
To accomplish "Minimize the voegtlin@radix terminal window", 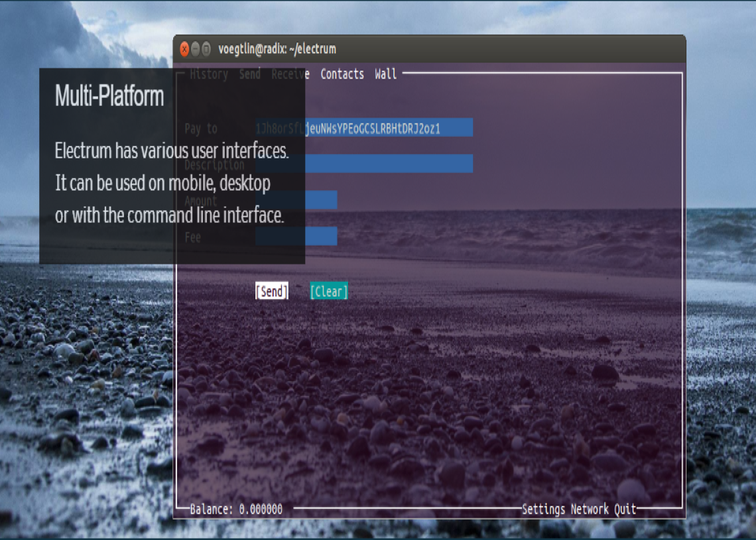I will click(x=195, y=48).
